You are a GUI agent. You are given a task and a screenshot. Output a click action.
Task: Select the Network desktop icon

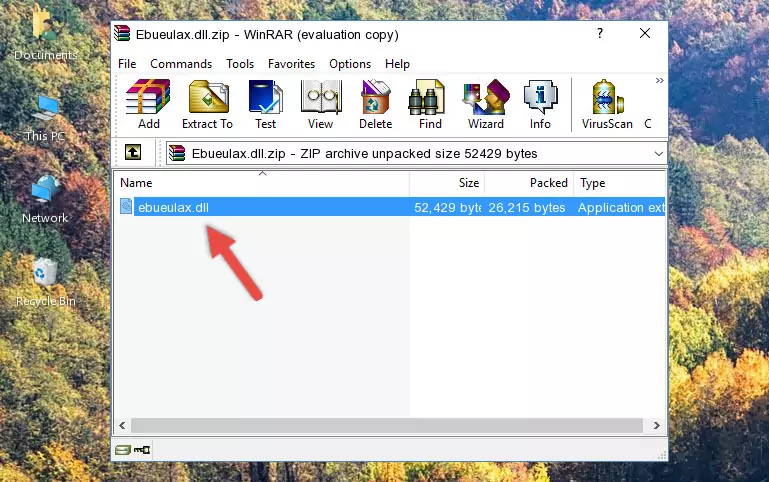coord(45,199)
